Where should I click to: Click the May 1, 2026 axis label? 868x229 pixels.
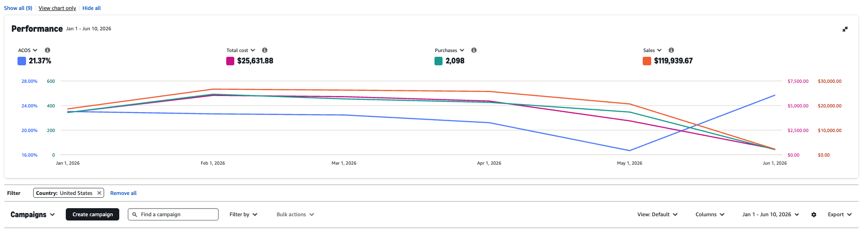(x=629, y=163)
